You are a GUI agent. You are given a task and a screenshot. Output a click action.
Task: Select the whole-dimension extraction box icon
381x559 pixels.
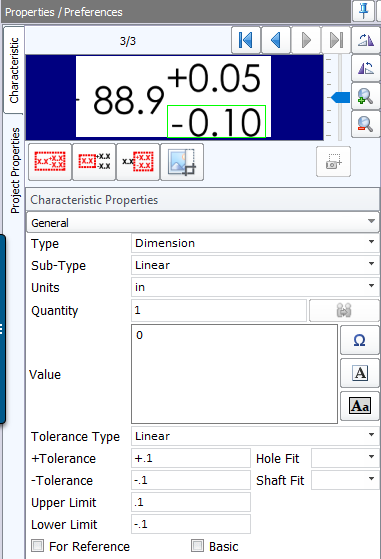[50, 162]
